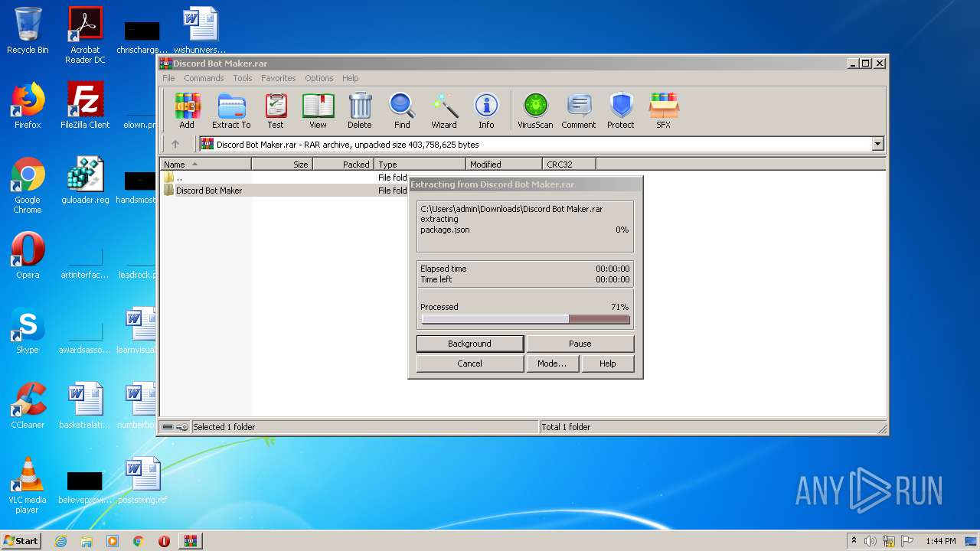Click the Action Center flag tray icon

point(906,541)
